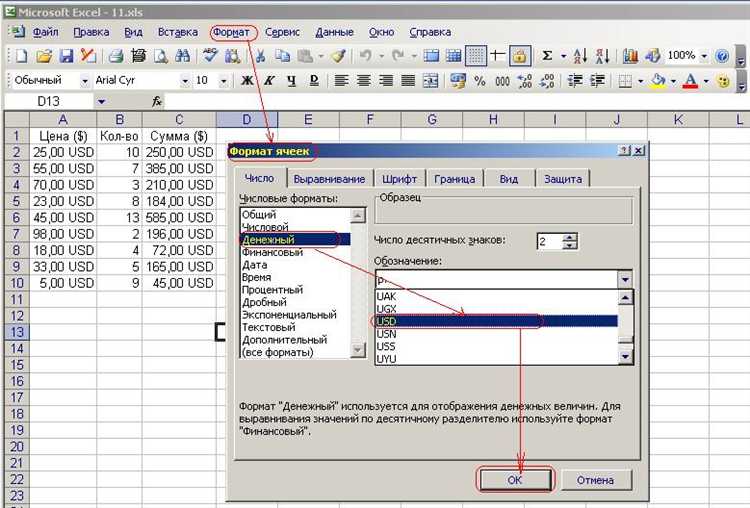This screenshot has height=508, width=750.
Task: Click the Borders grid icon
Action: point(625,81)
